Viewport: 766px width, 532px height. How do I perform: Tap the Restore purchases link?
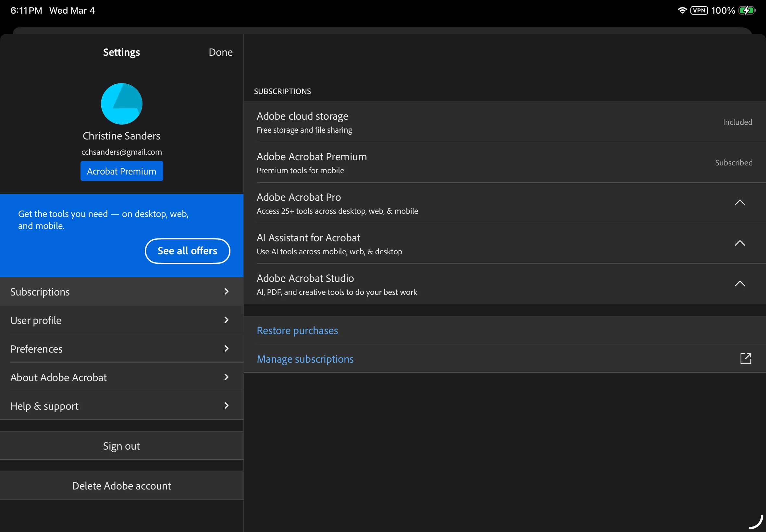(297, 330)
